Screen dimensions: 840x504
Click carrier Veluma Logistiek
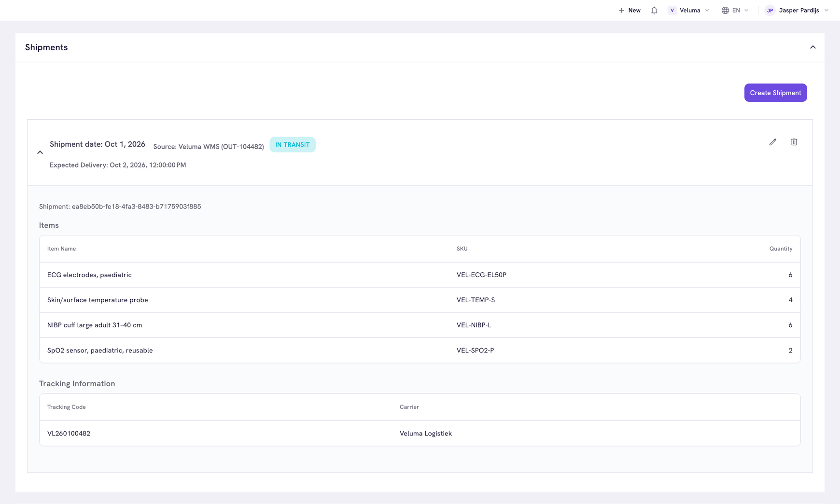(426, 434)
